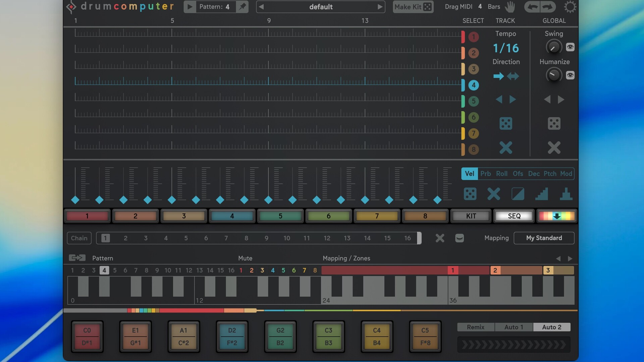Select track 2 orange circle

[473, 53]
